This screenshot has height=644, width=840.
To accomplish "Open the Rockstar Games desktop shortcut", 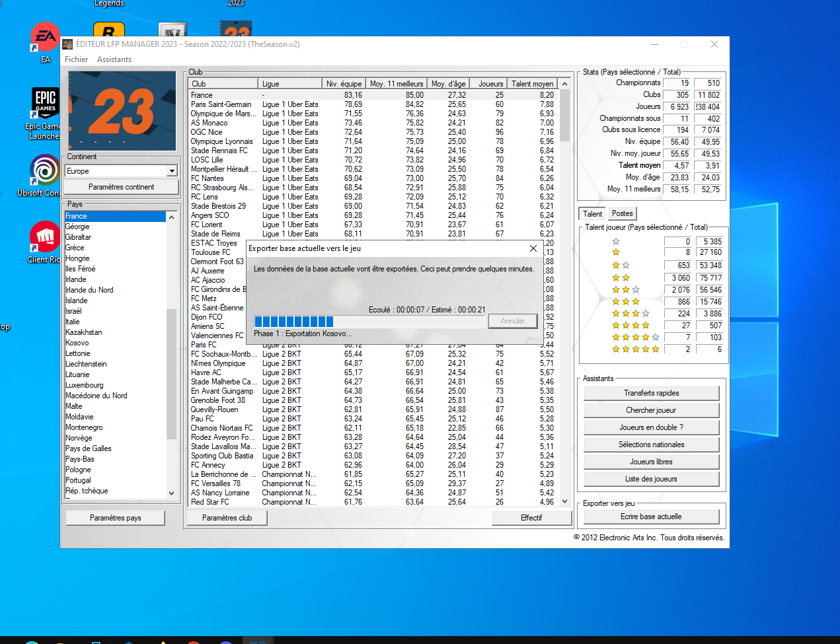I will (x=109, y=30).
